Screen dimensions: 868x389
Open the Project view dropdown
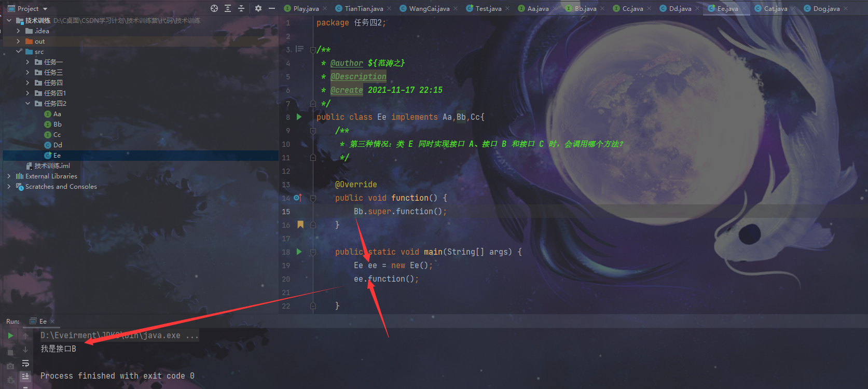[45, 9]
